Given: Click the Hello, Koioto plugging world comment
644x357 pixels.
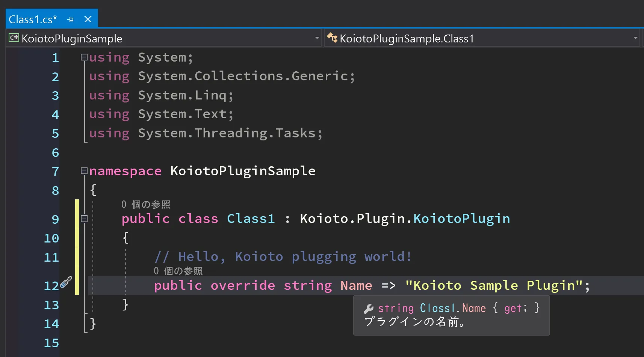Looking at the screenshot, I should [283, 257].
